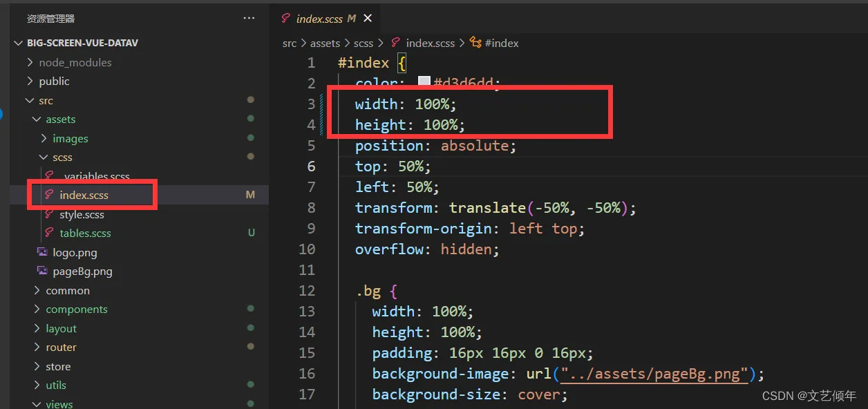Click the '.bg {' selector line
This screenshot has width=868, height=409.
(376, 291)
